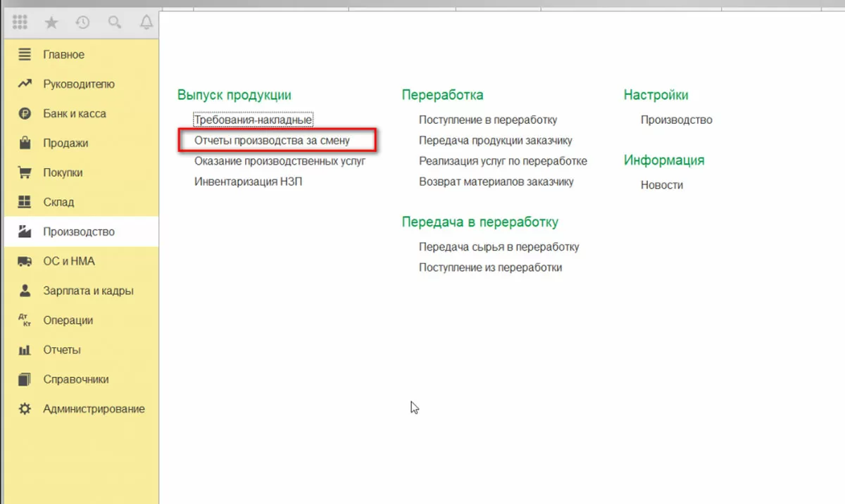This screenshot has width=845, height=504.
Task: Open Оказание производственных услуг
Action: (x=280, y=161)
